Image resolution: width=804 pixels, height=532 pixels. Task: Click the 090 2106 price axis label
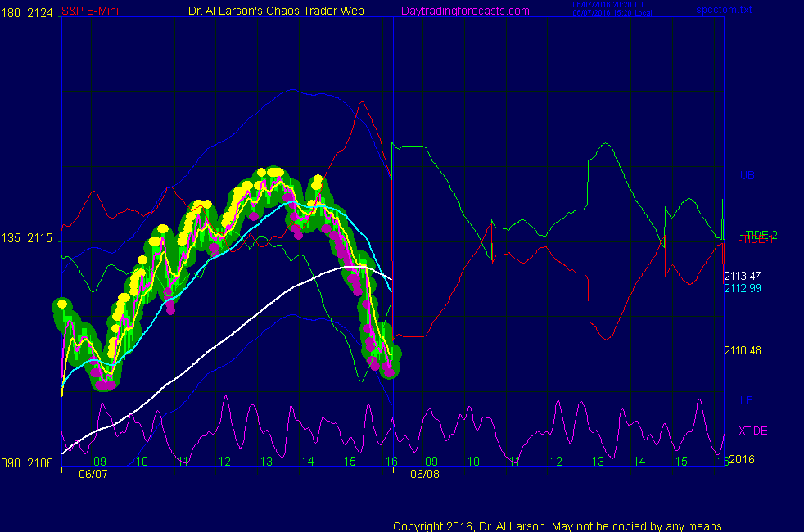(27, 463)
